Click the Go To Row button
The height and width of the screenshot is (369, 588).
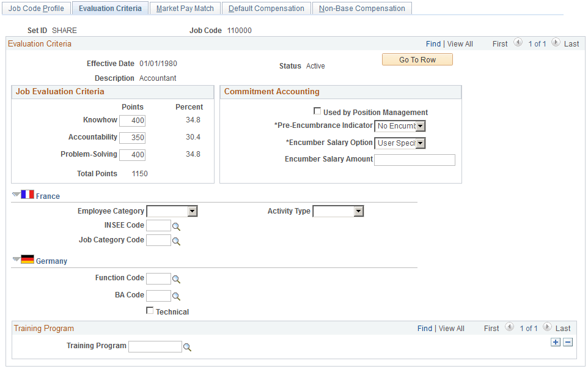pyautogui.click(x=417, y=59)
